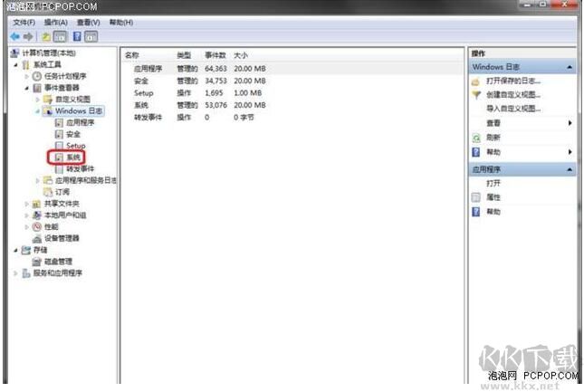The image size is (584, 392).
Task: Select the 安全 row with 34,753 events
Action: pyautogui.click(x=292, y=81)
